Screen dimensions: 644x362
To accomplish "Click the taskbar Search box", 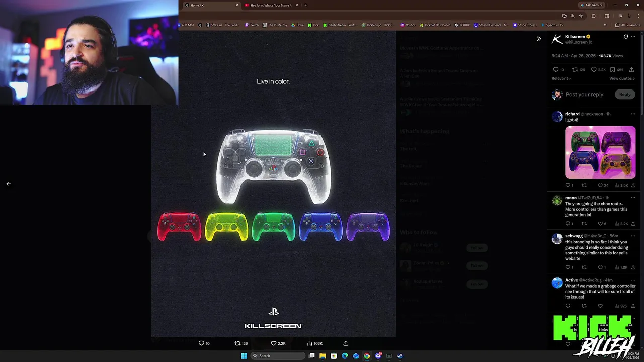I will point(278,356).
